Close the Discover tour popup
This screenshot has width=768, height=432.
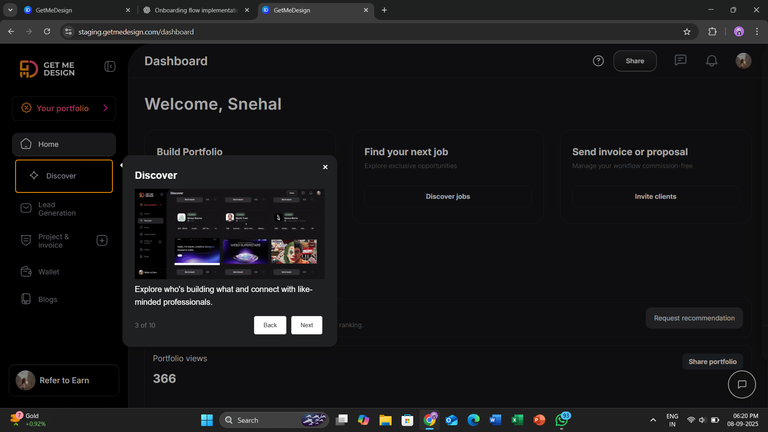point(325,167)
